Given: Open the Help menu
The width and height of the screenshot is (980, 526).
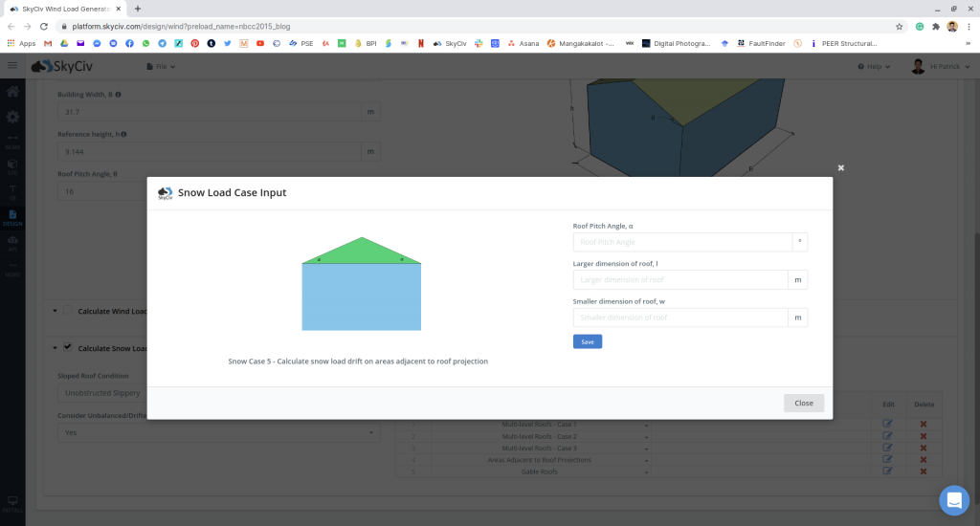Looking at the screenshot, I should (x=875, y=66).
